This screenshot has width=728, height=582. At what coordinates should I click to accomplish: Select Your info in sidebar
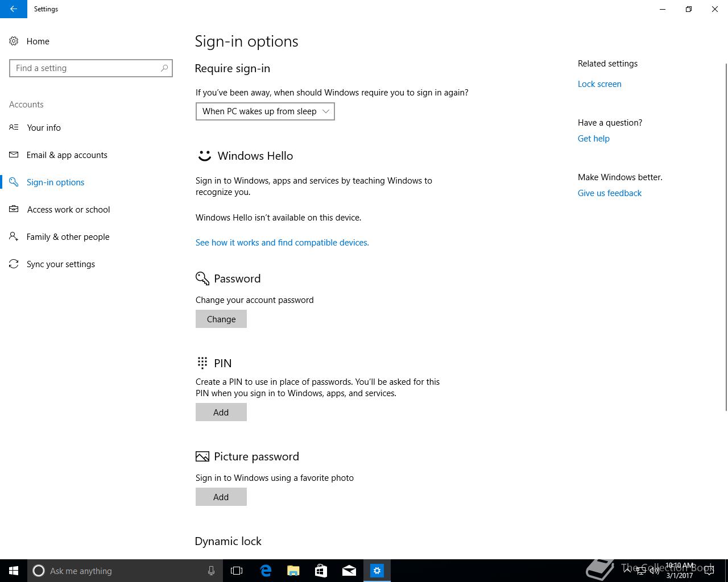tap(44, 127)
